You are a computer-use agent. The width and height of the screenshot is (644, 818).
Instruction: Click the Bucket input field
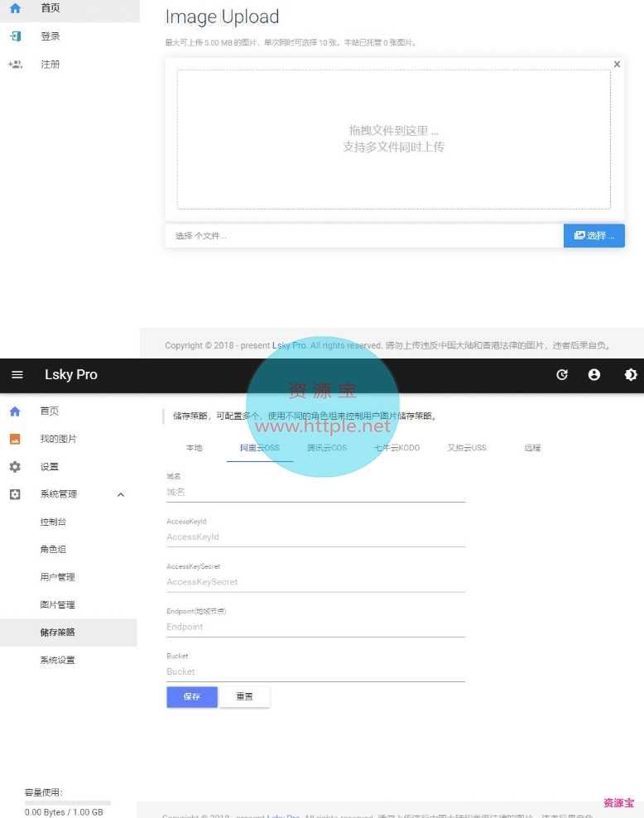point(315,671)
